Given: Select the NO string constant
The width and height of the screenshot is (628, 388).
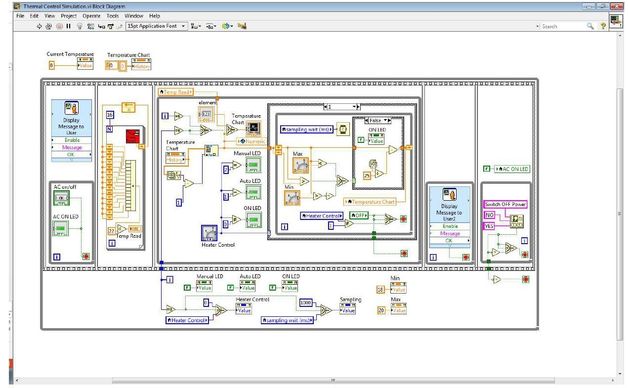Looking at the screenshot, I should (489, 215).
